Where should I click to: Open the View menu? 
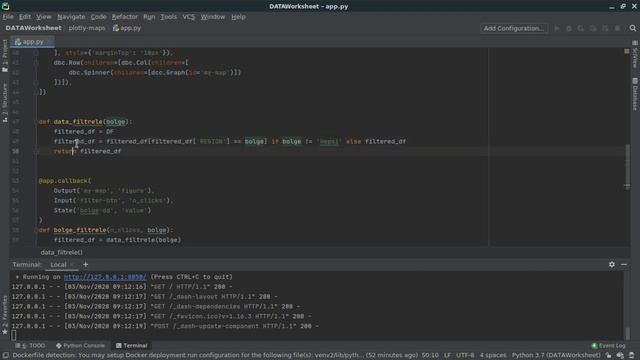tap(44, 17)
